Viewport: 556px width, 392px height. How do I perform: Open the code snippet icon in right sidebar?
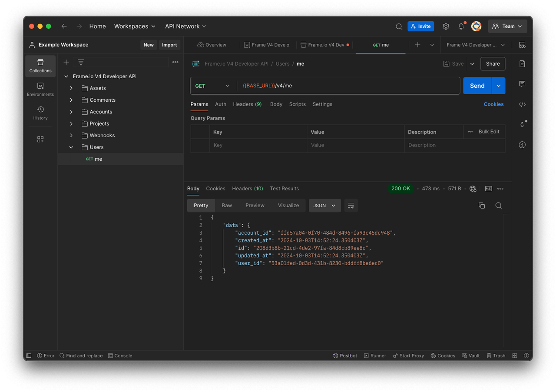click(x=522, y=104)
